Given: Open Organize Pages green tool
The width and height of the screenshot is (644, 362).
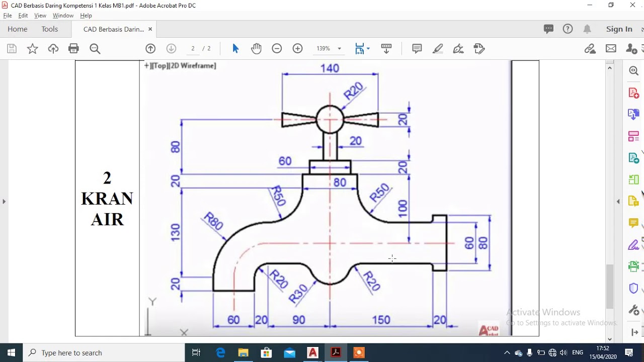Looking at the screenshot, I should pyautogui.click(x=633, y=179).
